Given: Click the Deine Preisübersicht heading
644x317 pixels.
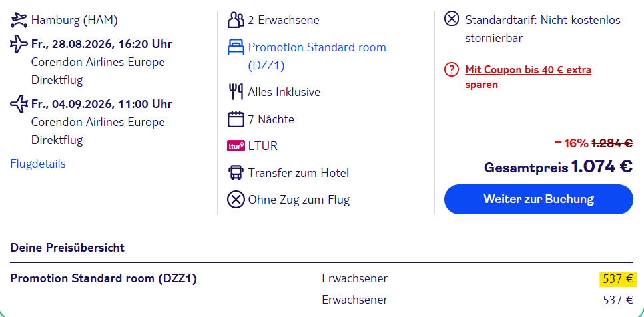Looking at the screenshot, I should (x=67, y=248).
